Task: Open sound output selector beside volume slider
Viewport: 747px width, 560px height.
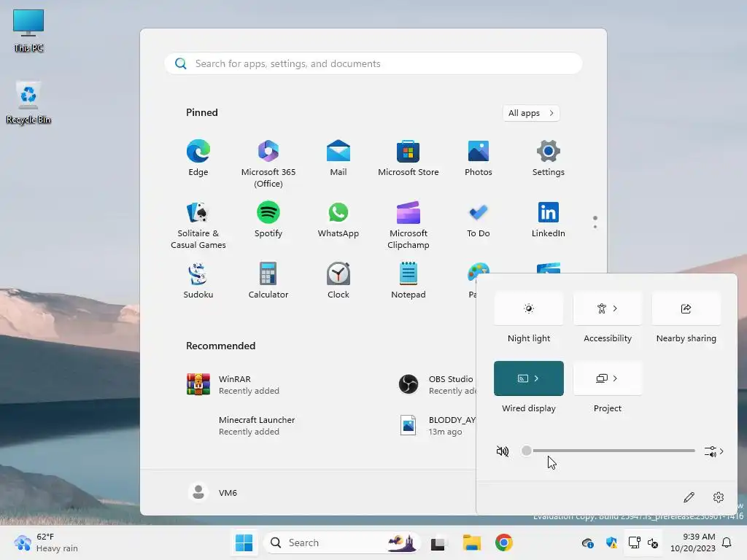Action: click(713, 451)
